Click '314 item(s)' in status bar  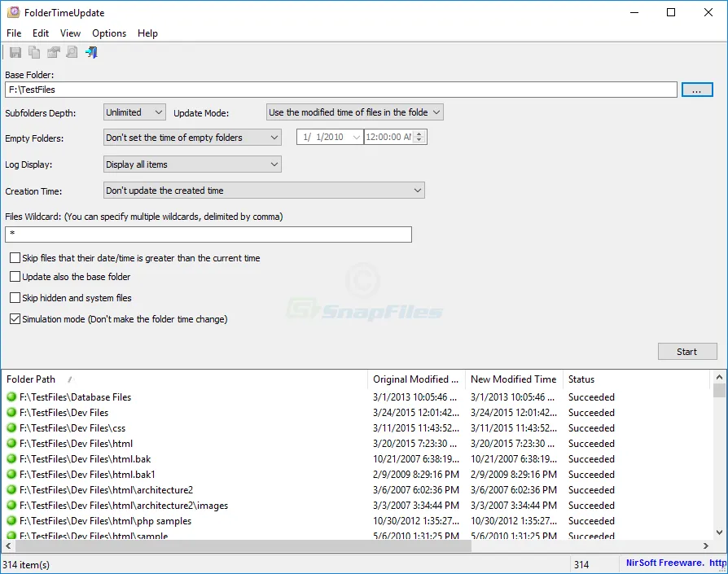pos(26,565)
